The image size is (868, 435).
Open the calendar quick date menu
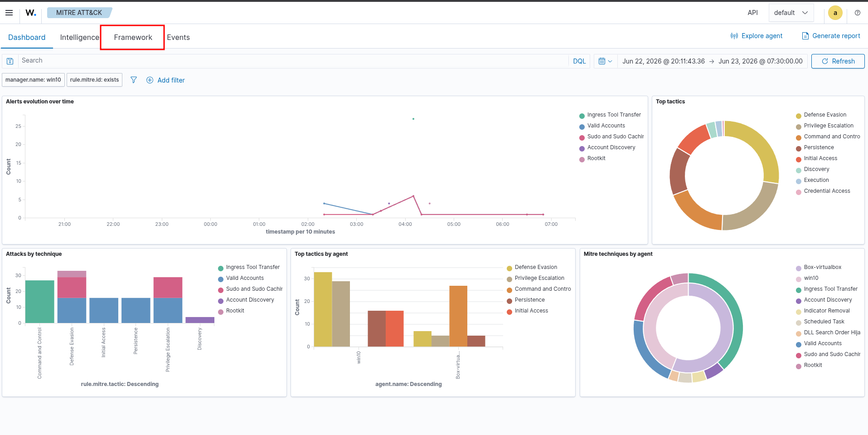click(605, 61)
